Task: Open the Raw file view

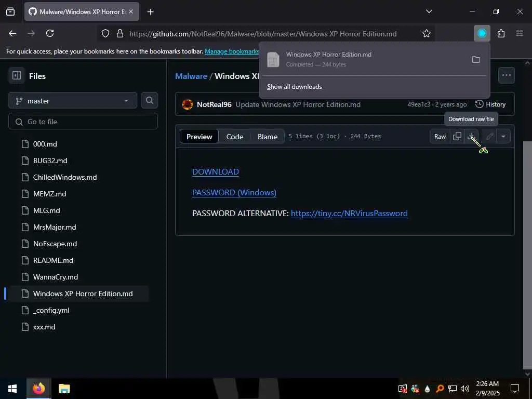Action: (x=440, y=137)
